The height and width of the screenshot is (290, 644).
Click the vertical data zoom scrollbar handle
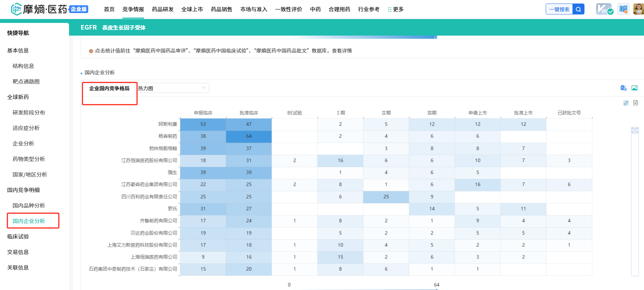(635, 130)
